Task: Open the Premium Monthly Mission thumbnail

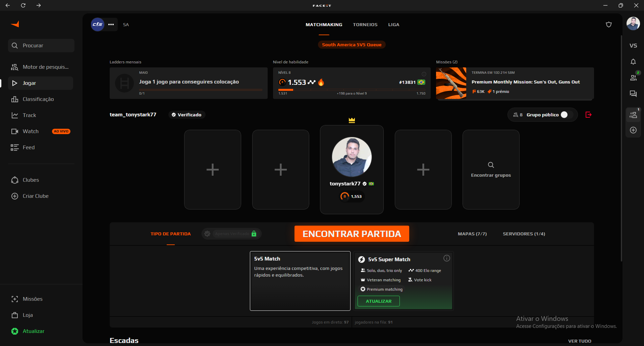Action: 451,83
